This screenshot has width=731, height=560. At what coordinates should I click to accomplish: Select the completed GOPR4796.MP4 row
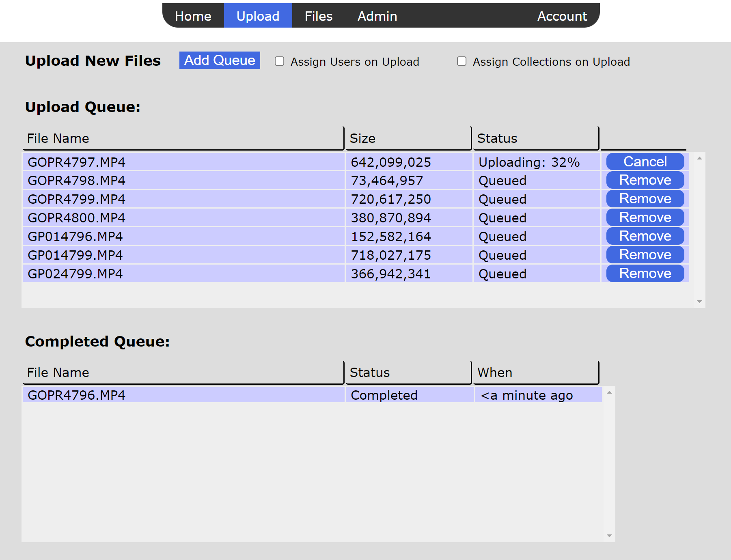point(183,395)
